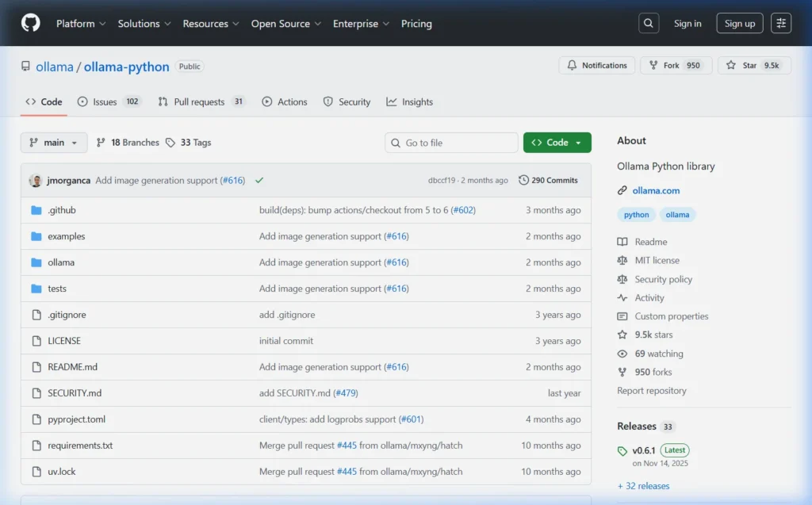Focus the Go to file search field
This screenshot has height=505, width=812.
(452, 143)
